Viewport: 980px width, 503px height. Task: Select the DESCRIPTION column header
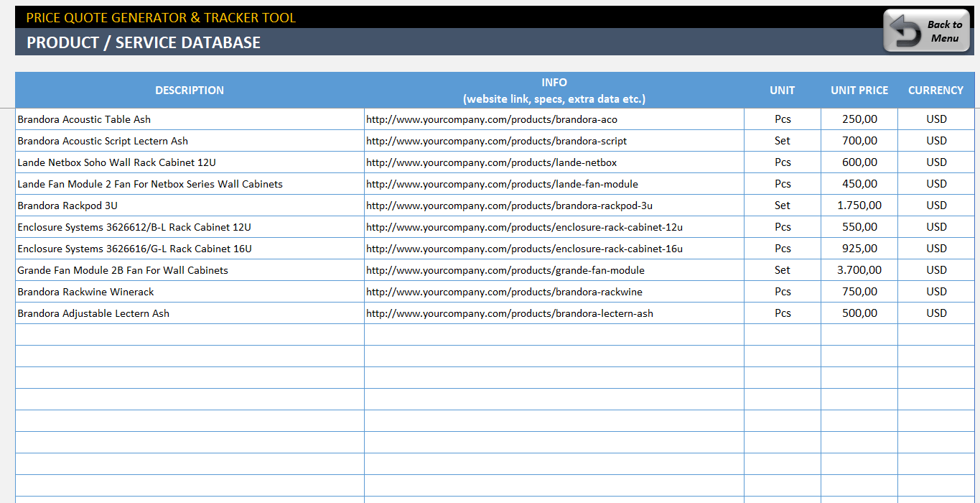190,90
